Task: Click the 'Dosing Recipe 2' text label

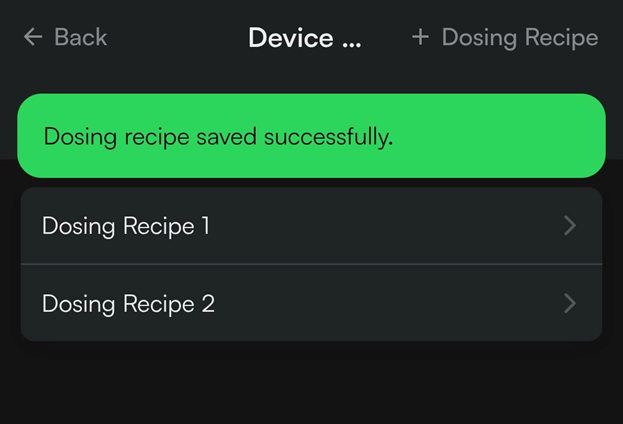Action: (x=128, y=303)
